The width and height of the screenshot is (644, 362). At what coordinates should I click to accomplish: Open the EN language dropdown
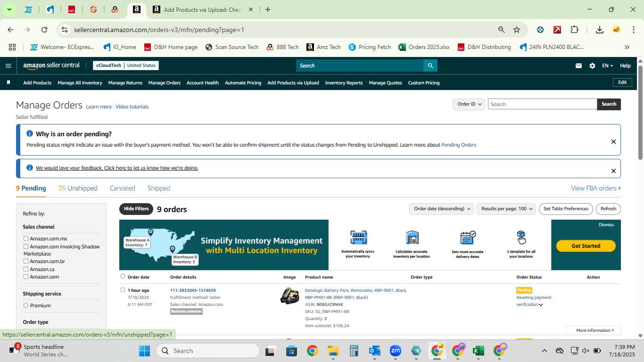(607, 66)
